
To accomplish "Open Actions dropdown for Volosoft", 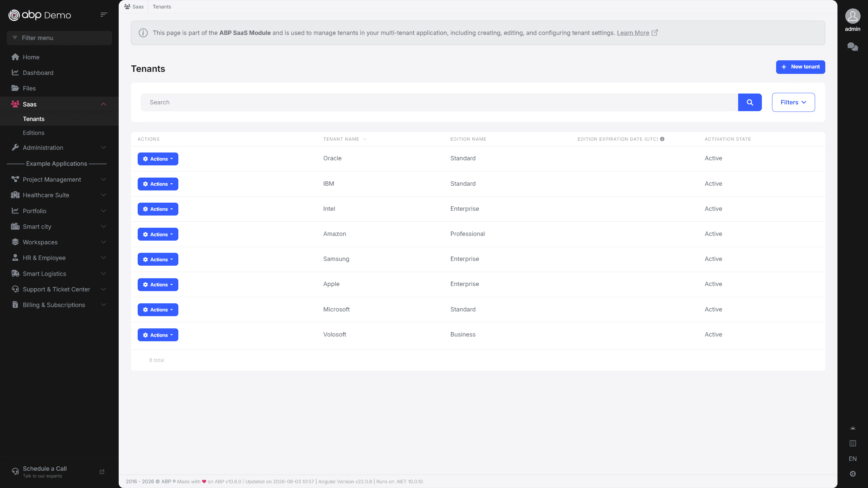I will click(158, 335).
